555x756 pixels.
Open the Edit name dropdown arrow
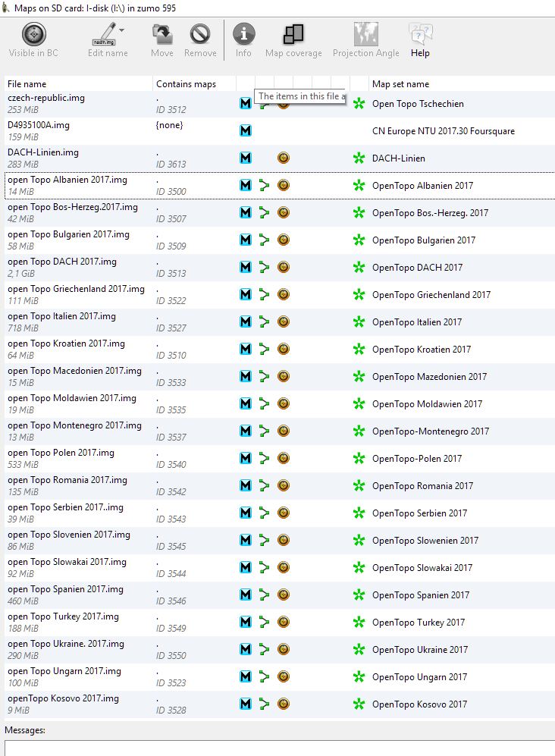pyautogui.click(x=122, y=30)
